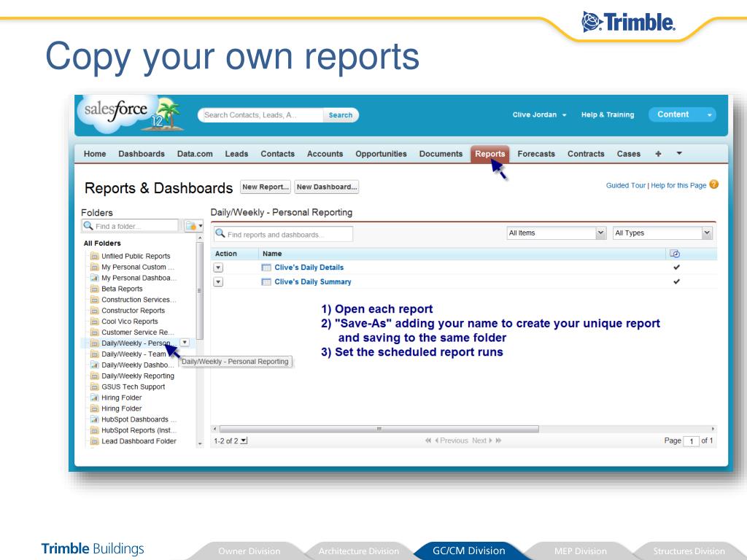
Task: Click the new folder icon beside folder search
Action: (191, 226)
